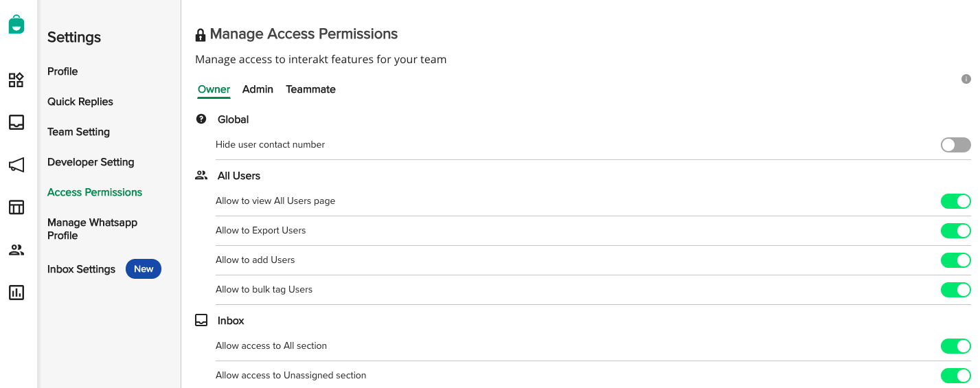Open the table layout icon in sidebar
Screen dimensions: 980x388
[x=16, y=207]
